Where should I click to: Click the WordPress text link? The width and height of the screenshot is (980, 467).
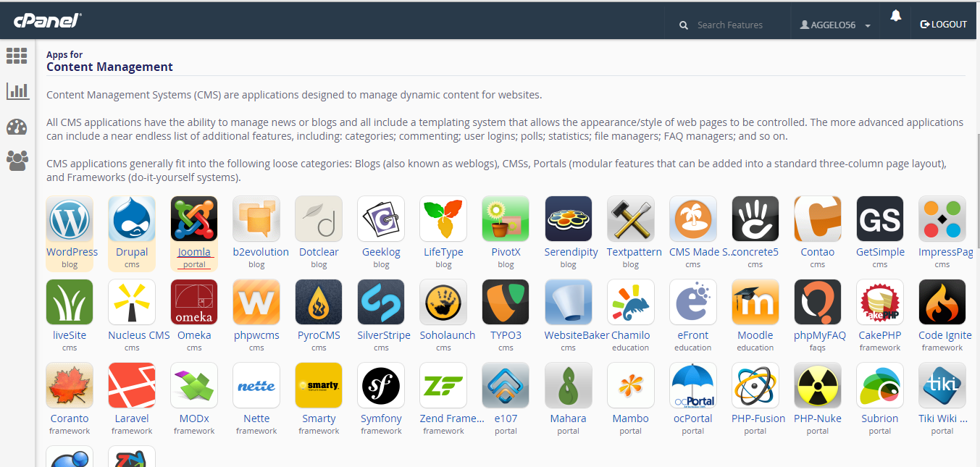[72, 252]
